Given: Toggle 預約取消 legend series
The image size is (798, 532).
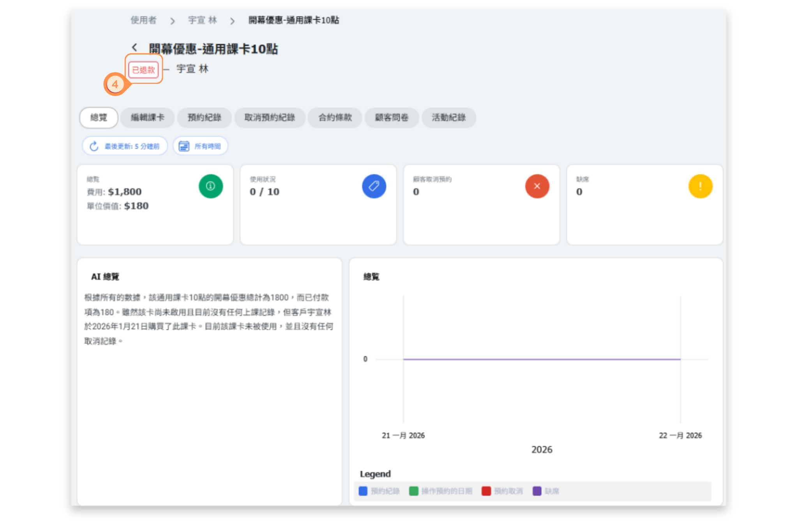Looking at the screenshot, I should [x=508, y=491].
